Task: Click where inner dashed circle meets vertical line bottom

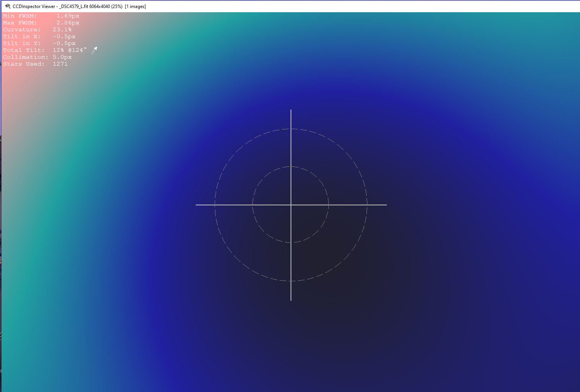Action: coord(291,242)
